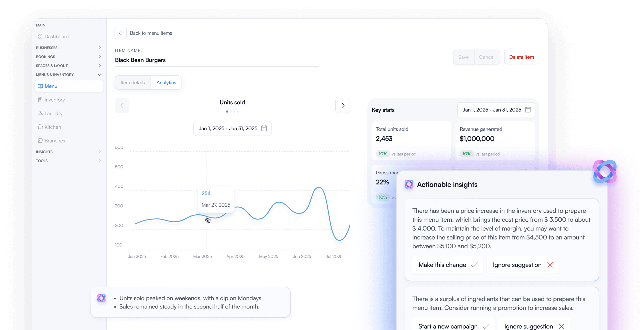This screenshot has width=644, height=330.
Task: Click the 10% badge under Revenue generated
Action: coord(467,154)
